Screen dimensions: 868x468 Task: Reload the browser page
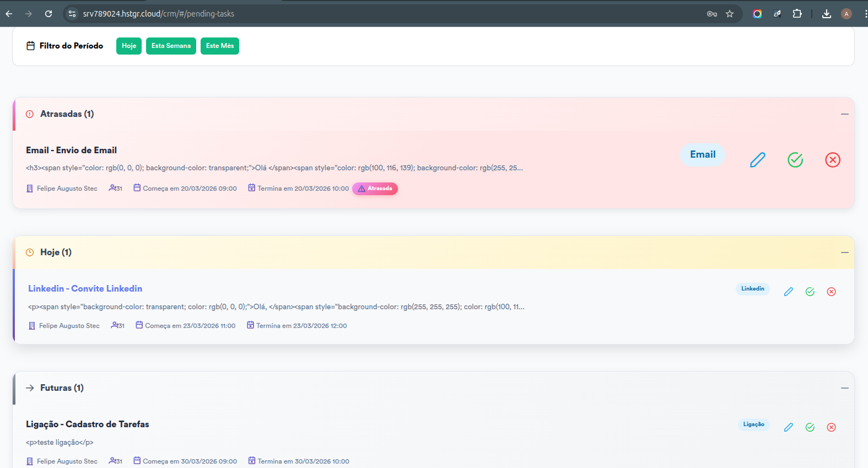[48, 14]
